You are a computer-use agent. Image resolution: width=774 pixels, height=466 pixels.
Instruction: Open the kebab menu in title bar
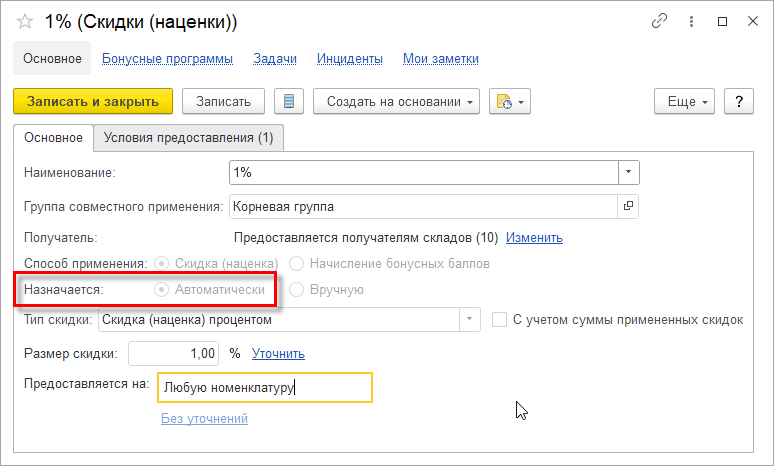pos(691,21)
